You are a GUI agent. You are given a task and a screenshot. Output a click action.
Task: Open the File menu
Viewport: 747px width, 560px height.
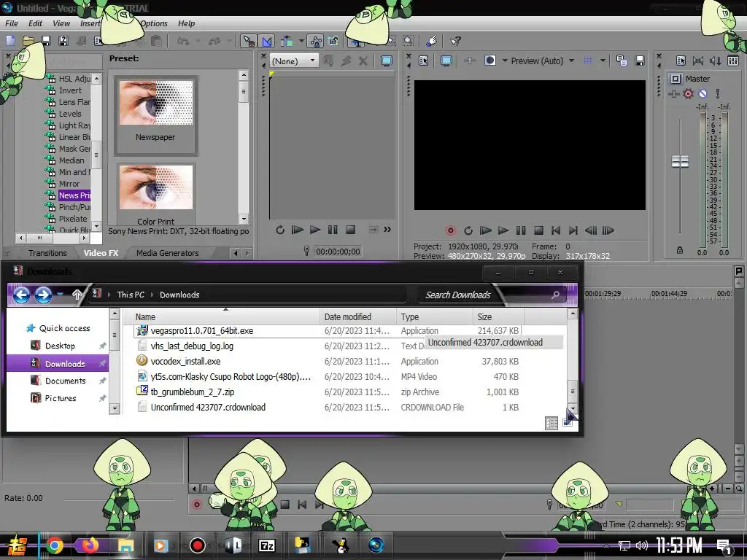(12, 23)
